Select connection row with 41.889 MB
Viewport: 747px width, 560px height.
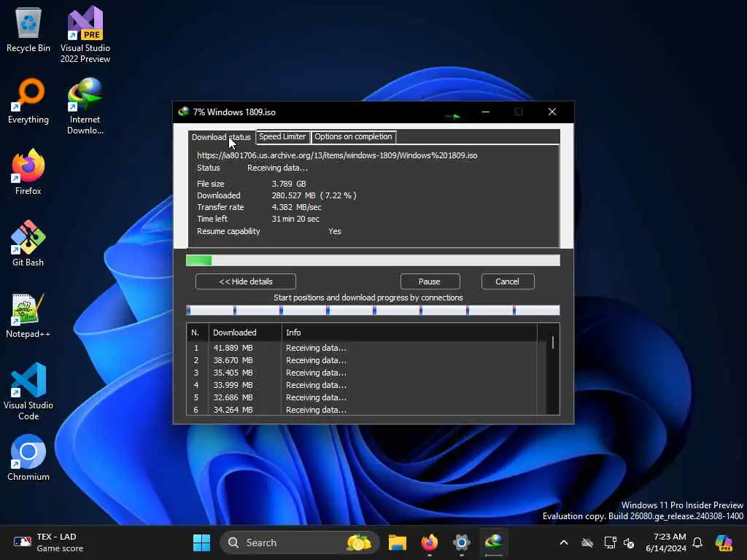[x=362, y=348]
